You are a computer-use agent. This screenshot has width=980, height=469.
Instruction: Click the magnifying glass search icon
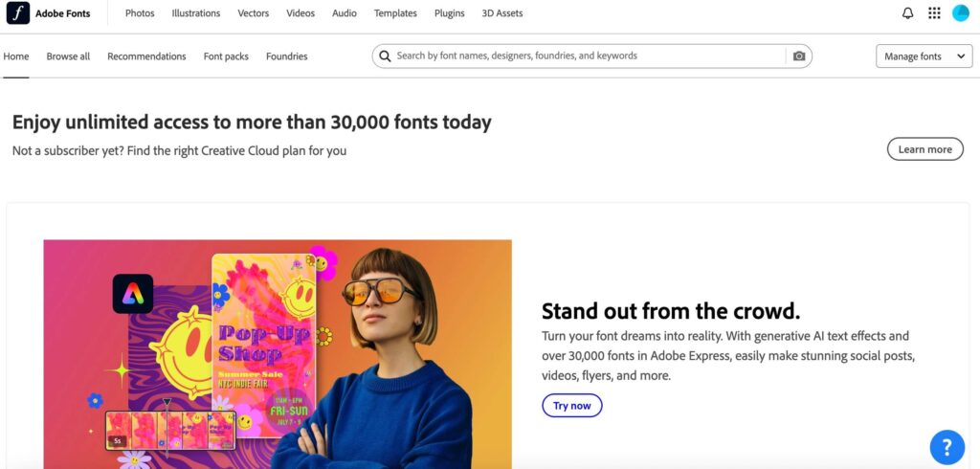tap(385, 56)
